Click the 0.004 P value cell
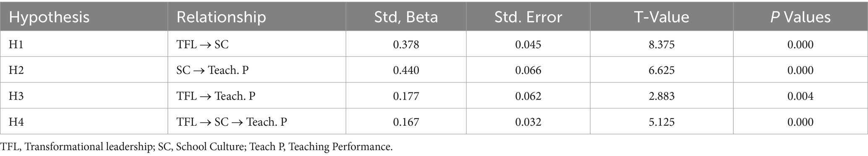This screenshot has height=156, width=868. click(800, 96)
